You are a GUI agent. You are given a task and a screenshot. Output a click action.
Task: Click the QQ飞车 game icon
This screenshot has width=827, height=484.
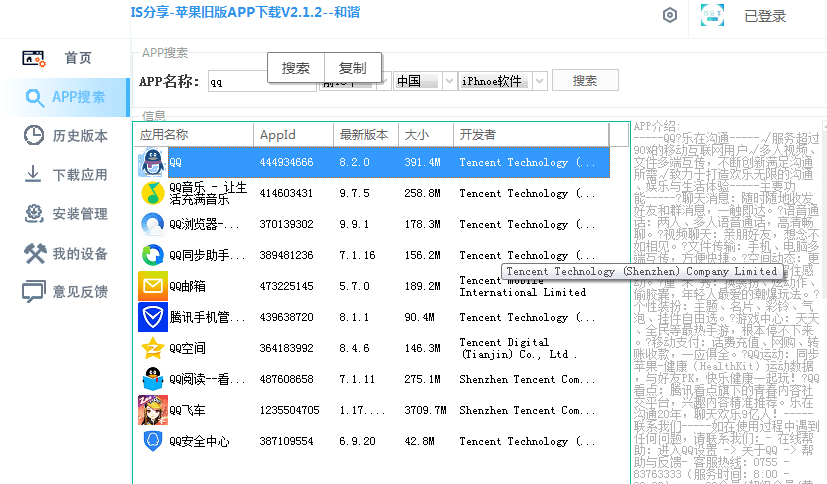point(152,410)
